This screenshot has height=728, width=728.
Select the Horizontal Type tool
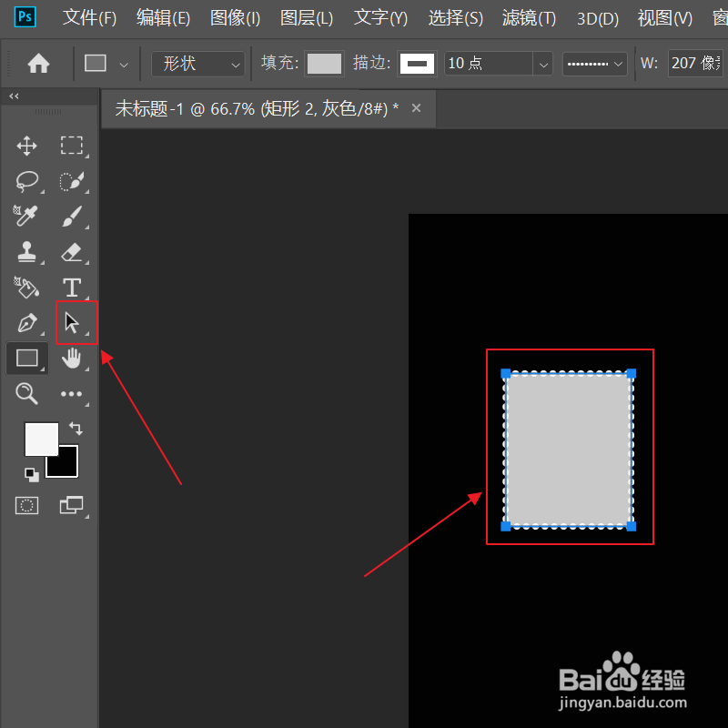tap(72, 288)
